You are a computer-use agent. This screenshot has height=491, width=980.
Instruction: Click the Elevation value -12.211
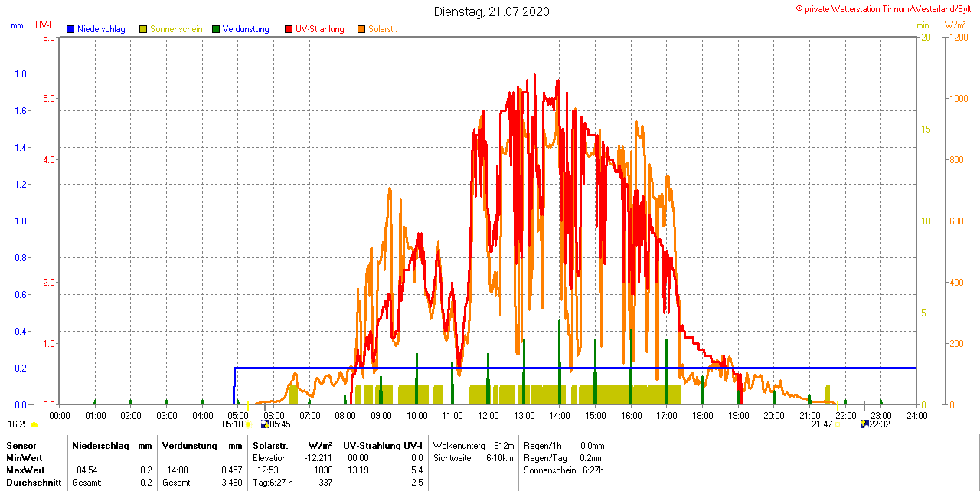coord(318,458)
